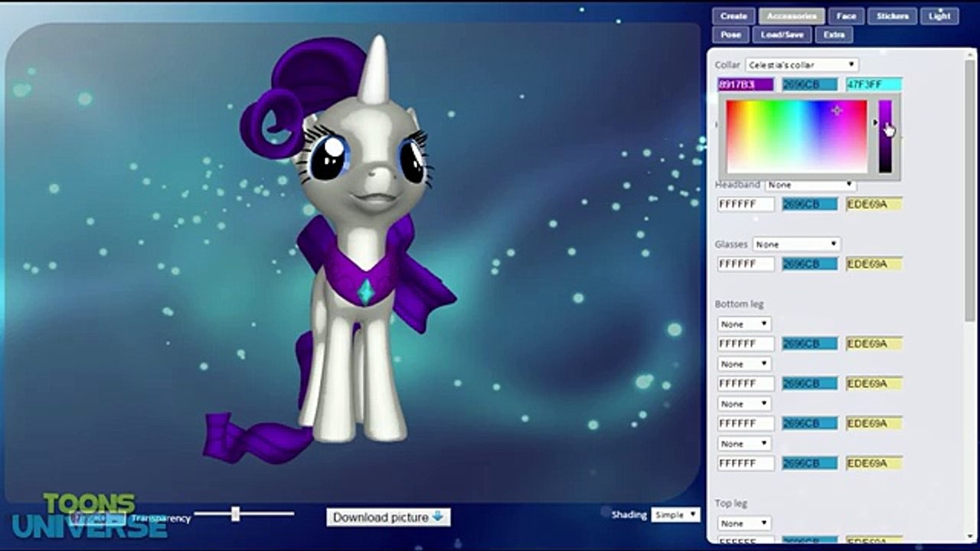Click the Glasses 2696CB color field
The width and height of the screenshot is (980, 551).
(x=810, y=264)
